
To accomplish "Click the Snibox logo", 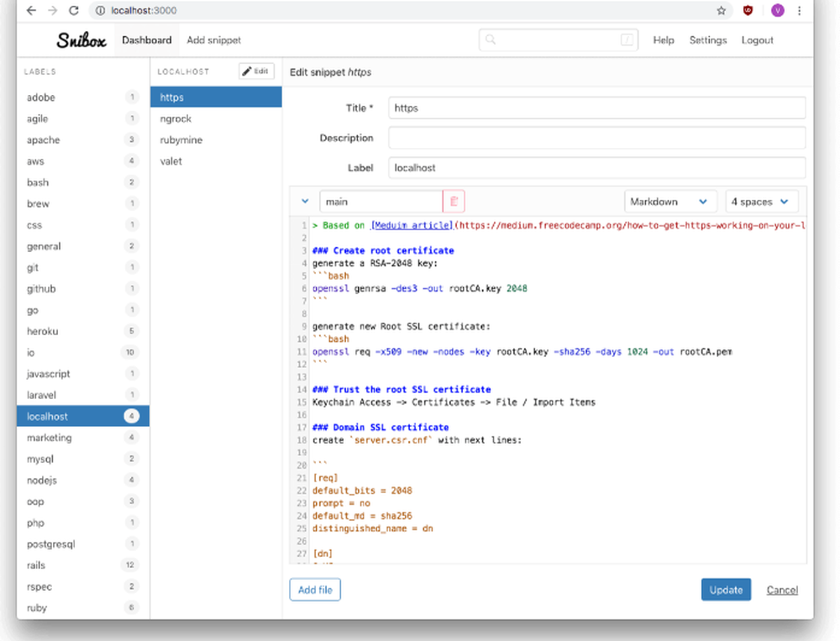I will (81, 40).
